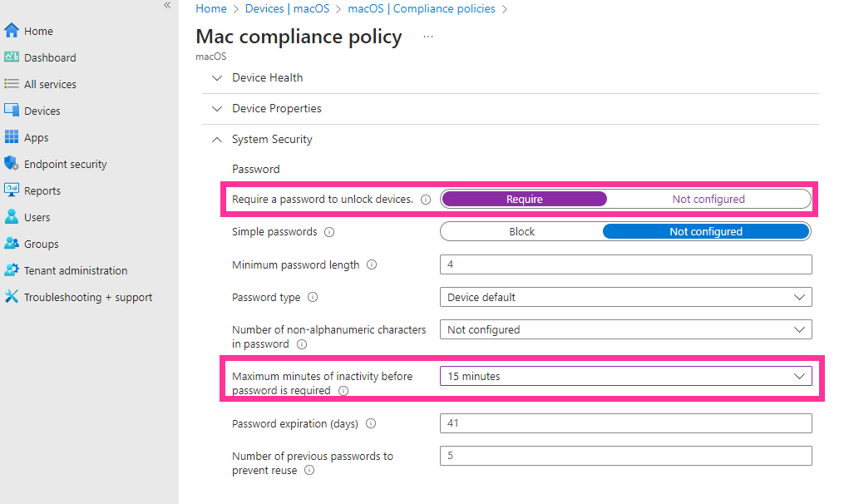Click info icon next to Simple passwords

click(329, 232)
